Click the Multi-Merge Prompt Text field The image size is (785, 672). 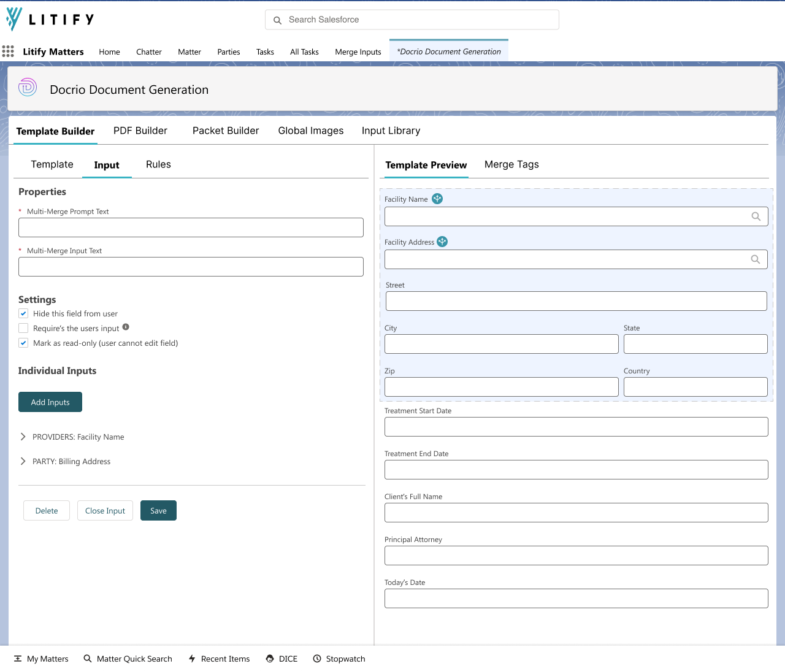[191, 227]
